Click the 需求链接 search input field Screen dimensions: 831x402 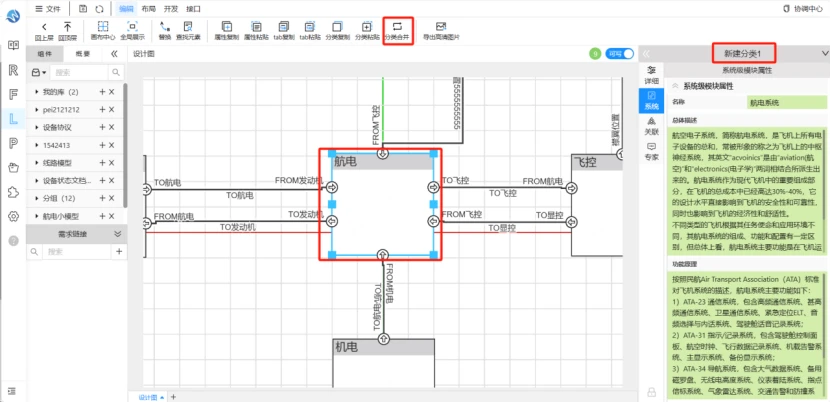(x=76, y=252)
